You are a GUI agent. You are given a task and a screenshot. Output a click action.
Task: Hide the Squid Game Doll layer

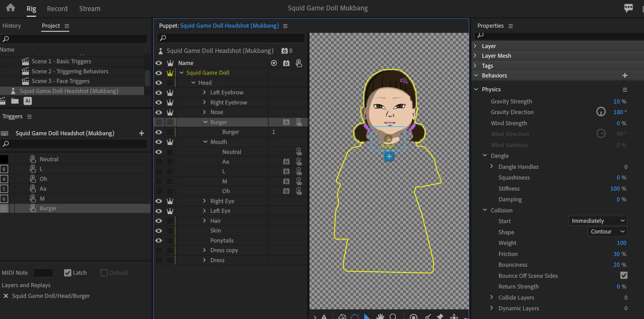pos(159,73)
